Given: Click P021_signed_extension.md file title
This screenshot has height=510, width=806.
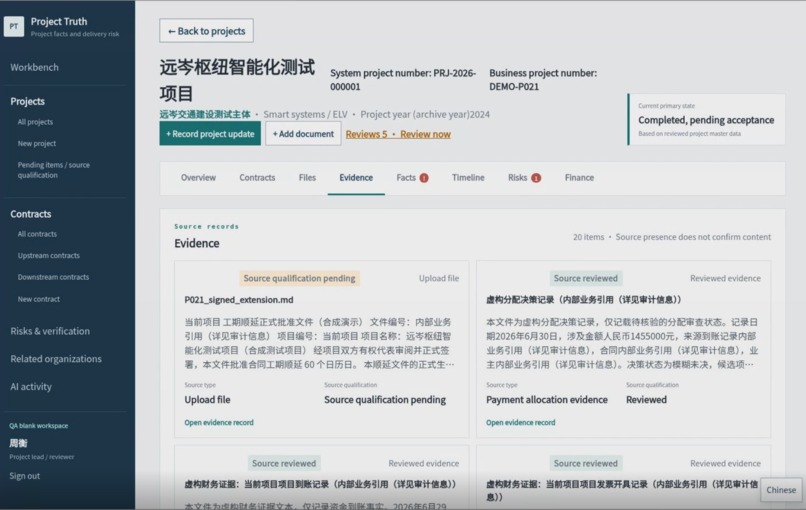Looking at the screenshot, I should 239,300.
